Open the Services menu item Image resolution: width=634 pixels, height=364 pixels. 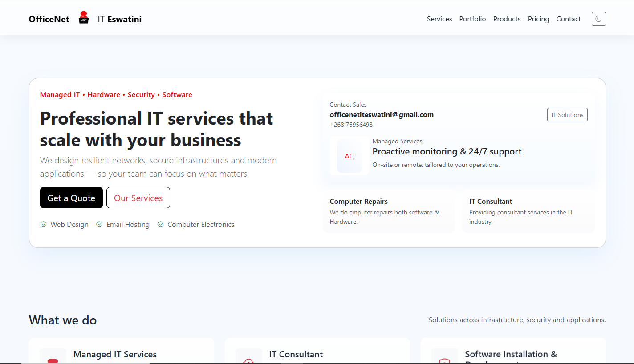pyautogui.click(x=439, y=19)
